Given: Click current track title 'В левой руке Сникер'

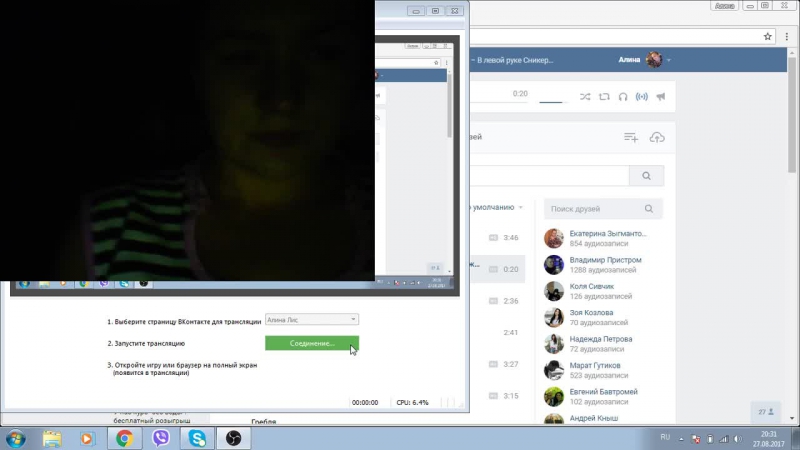Looking at the screenshot, I should (515, 60).
